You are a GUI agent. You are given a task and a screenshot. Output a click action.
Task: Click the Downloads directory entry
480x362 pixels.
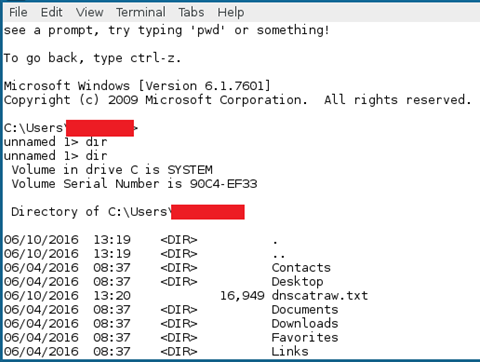click(x=305, y=323)
